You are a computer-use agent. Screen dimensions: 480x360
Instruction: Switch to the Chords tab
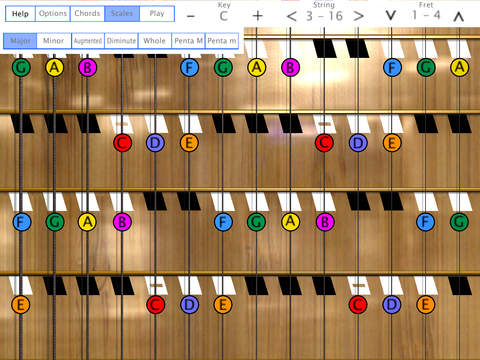87,14
